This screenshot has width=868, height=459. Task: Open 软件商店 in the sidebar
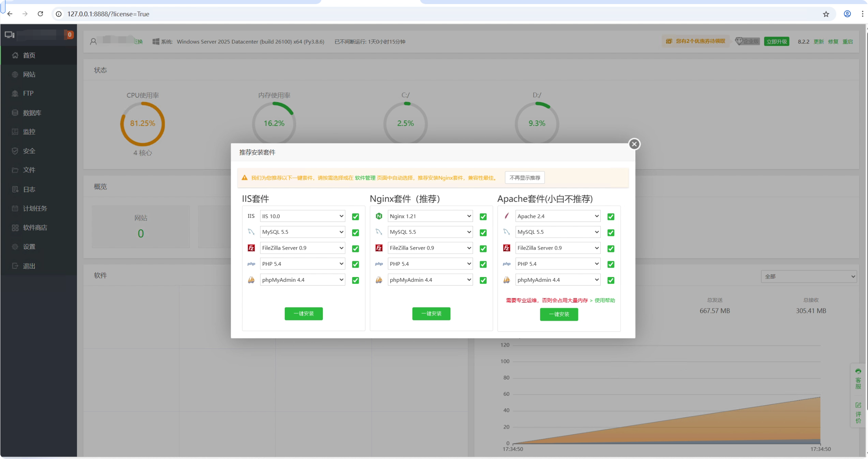[35, 227]
